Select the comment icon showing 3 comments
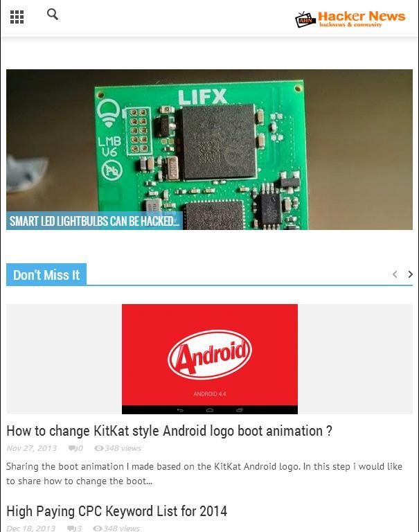This screenshot has height=532, width=419. coord(71,529)
